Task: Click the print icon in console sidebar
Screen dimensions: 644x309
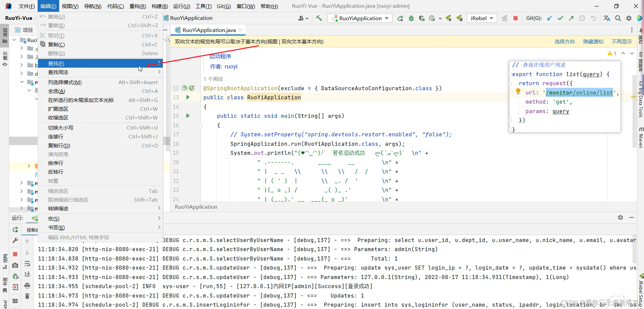Action: 27,286
